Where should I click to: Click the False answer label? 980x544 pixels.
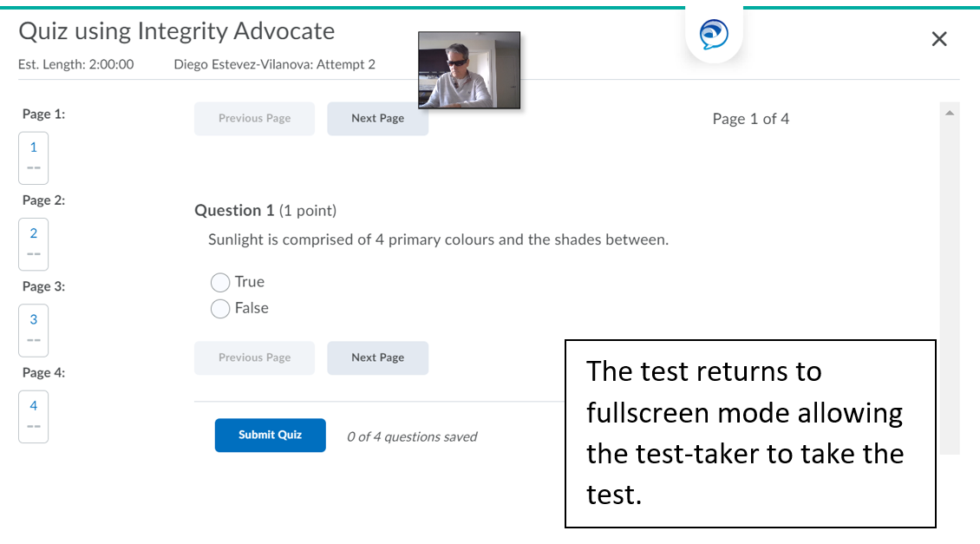[x=252, y=308]
